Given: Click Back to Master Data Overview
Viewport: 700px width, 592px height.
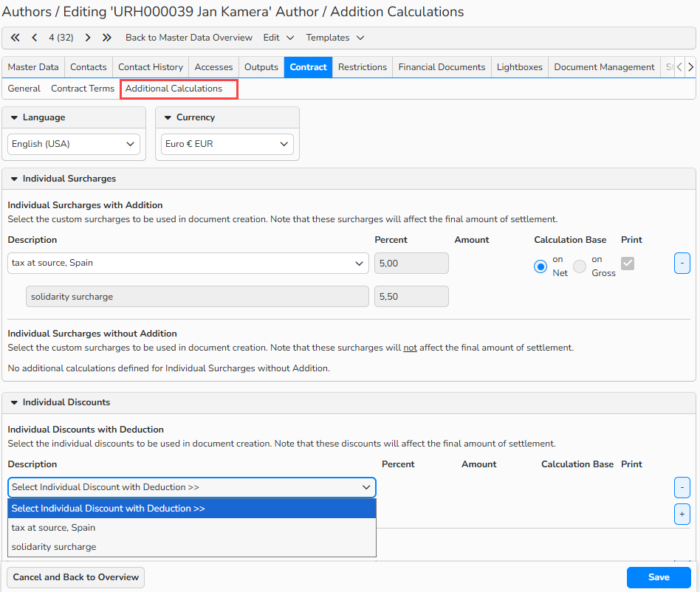Looking at the screenshot, I should click(189, 38).
